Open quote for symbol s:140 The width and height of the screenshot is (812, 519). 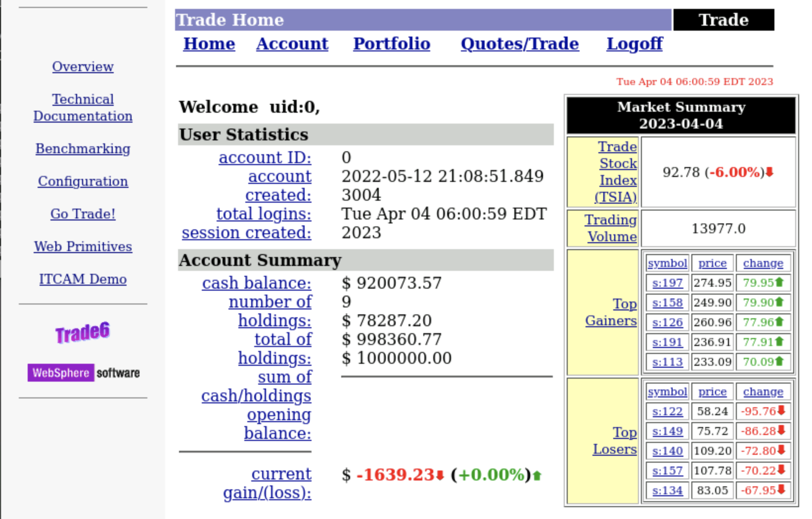(x=668, y=451)
